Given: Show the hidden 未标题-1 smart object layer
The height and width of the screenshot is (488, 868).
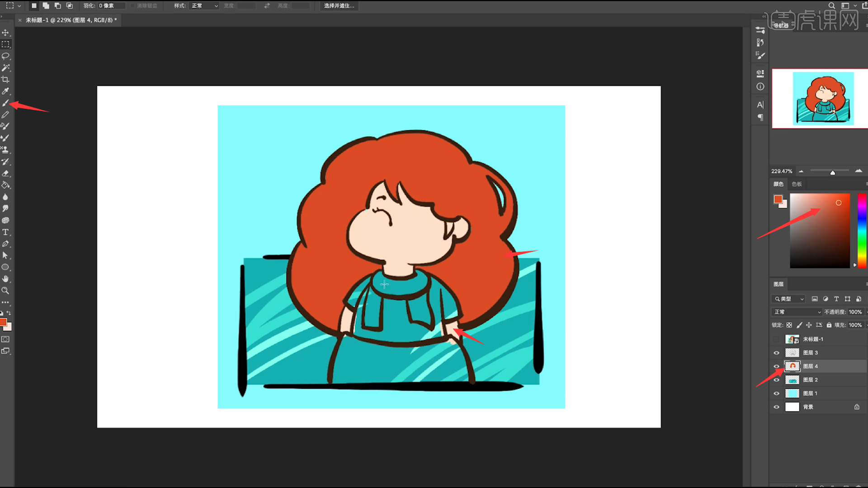Looking at the screenshot, I should [x=776, y=339].
